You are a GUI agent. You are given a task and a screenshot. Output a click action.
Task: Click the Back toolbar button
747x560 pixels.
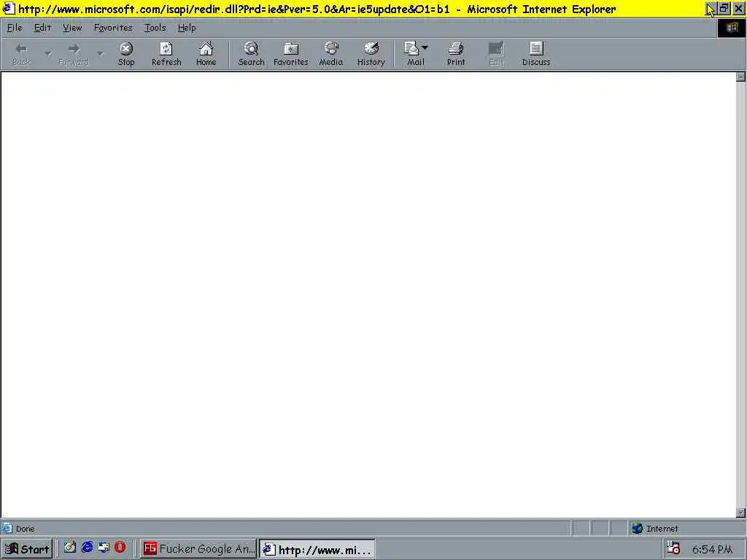pos(21,54)
